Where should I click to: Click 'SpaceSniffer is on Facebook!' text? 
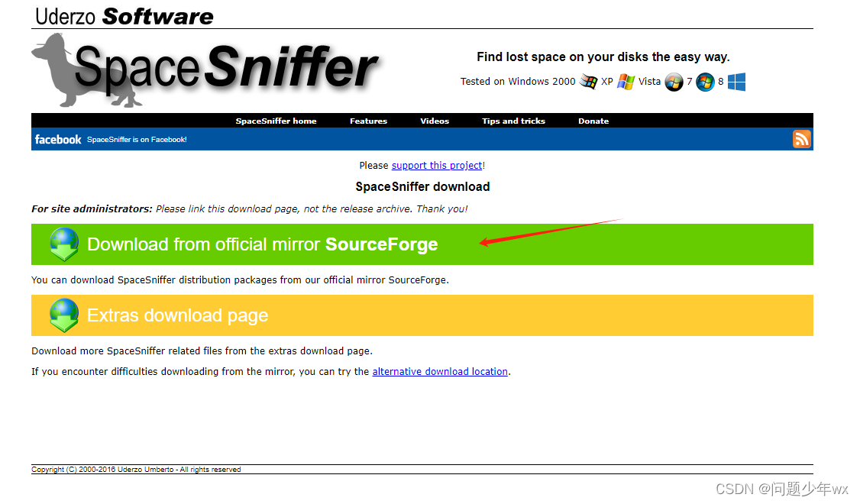[x=137, y=139]
